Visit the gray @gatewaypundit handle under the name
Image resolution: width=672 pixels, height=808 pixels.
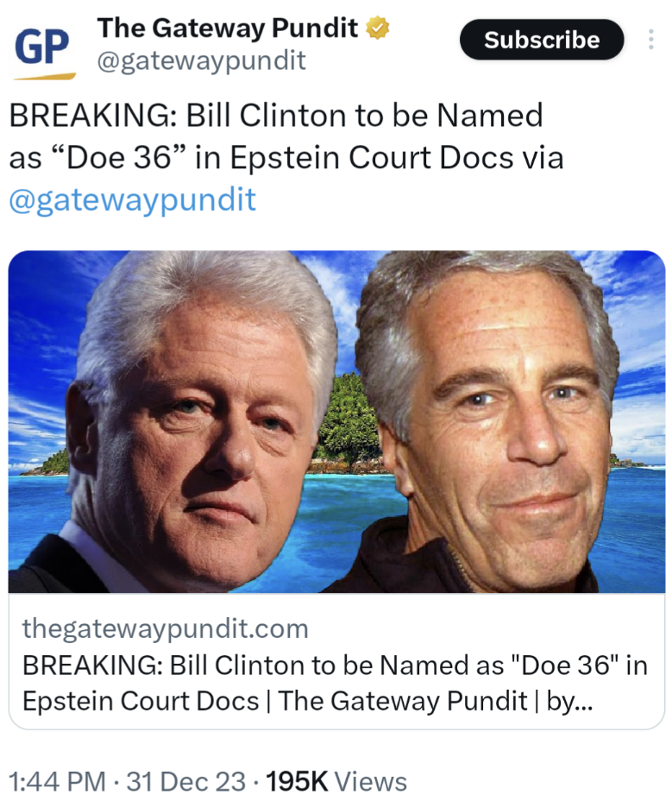(x=201, y=60)
